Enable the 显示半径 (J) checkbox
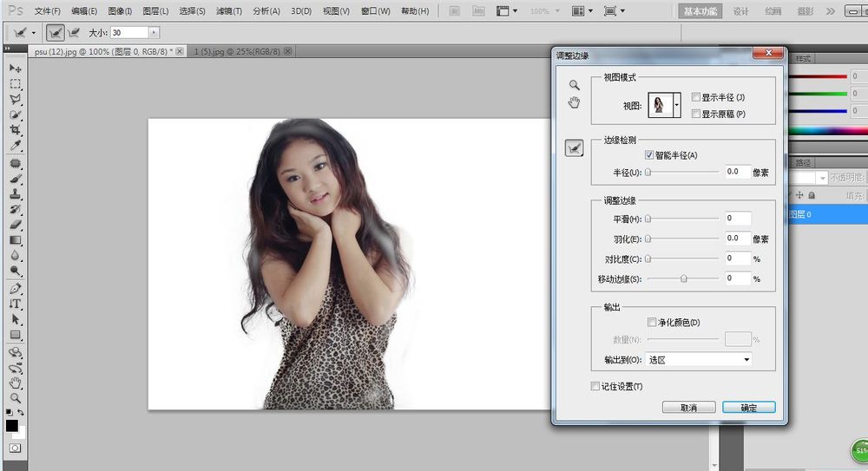This screenshot has width=868, height=471. [696, 97]
